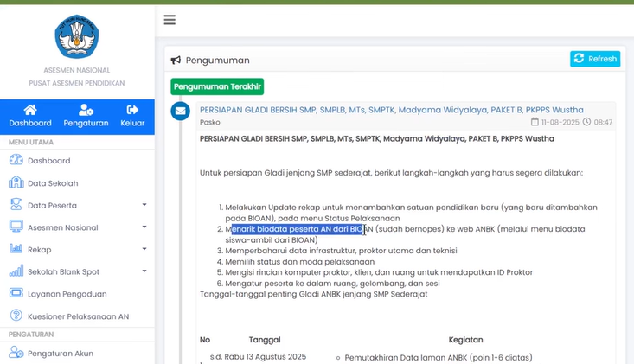The width and height of the screenshot is (634, 364).
Task: Click the 'Kegiatan' table column header
Action: (465, 340)
